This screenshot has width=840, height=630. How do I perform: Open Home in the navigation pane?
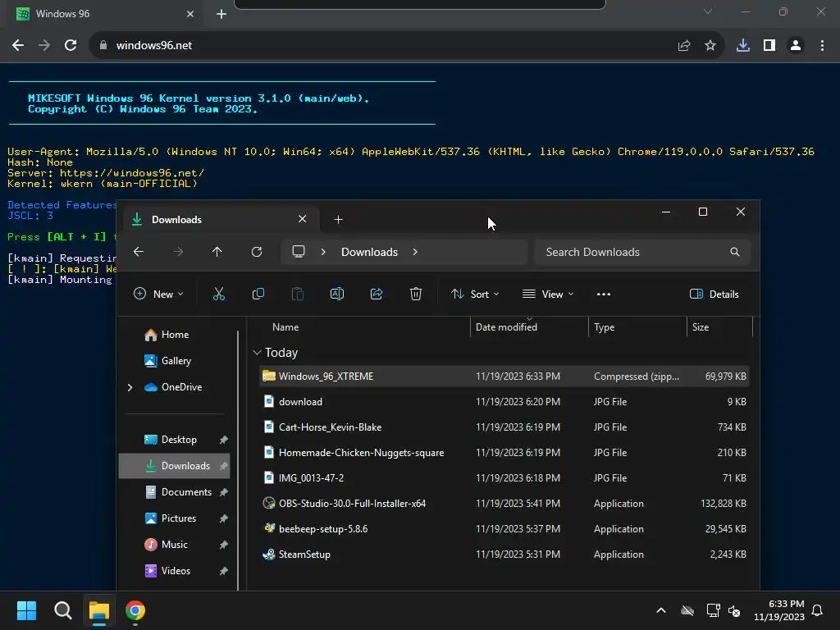click(174, 335)
